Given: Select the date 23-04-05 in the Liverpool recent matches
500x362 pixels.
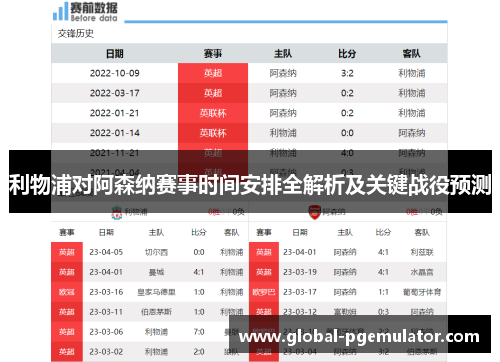Looking at the screenshot, I should (106, 252).
